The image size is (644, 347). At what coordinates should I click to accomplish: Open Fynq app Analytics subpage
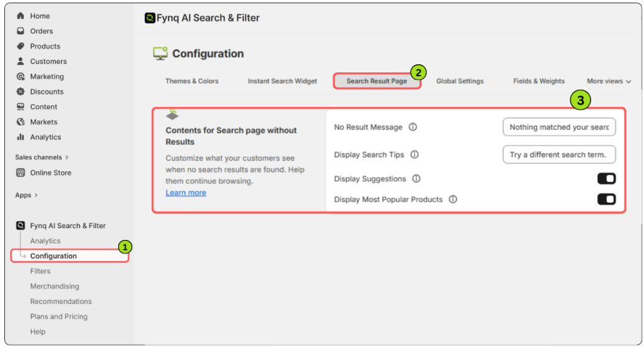[x=45, y=241]
